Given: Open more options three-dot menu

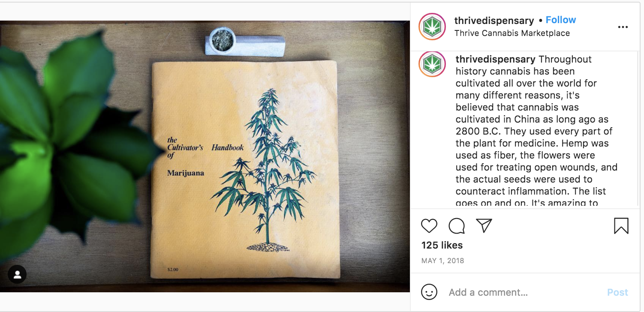Looking at the screenshot, I should pos(623,27).
